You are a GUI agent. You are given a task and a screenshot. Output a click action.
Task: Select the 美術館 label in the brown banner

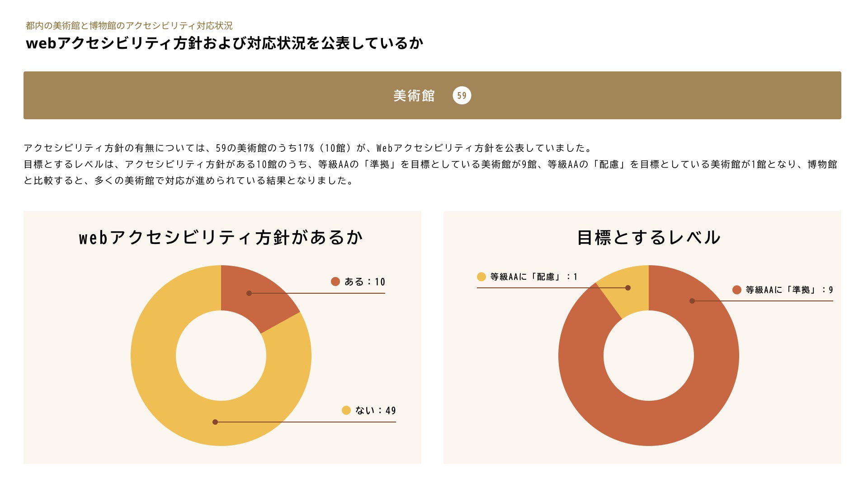pos(414,96)
